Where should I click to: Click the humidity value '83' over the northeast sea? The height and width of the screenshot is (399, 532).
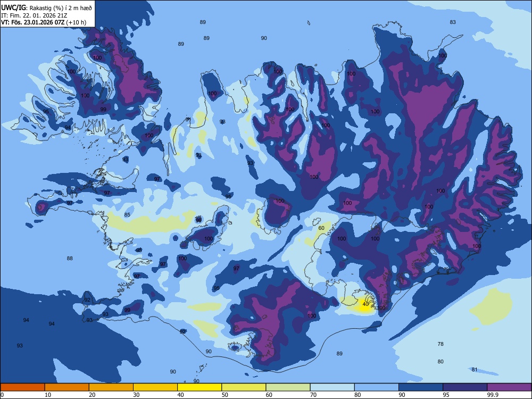(453, 22)
